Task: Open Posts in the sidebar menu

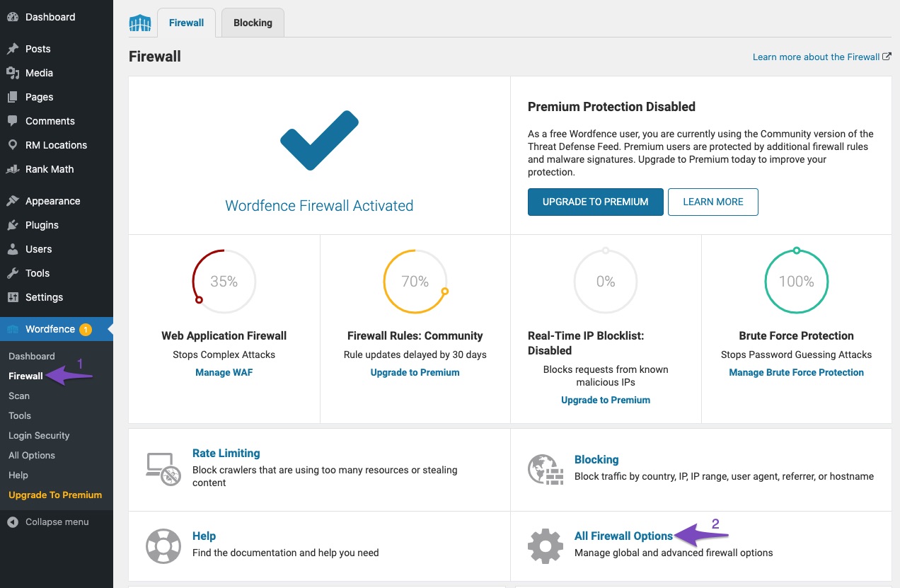Action: 57,49
